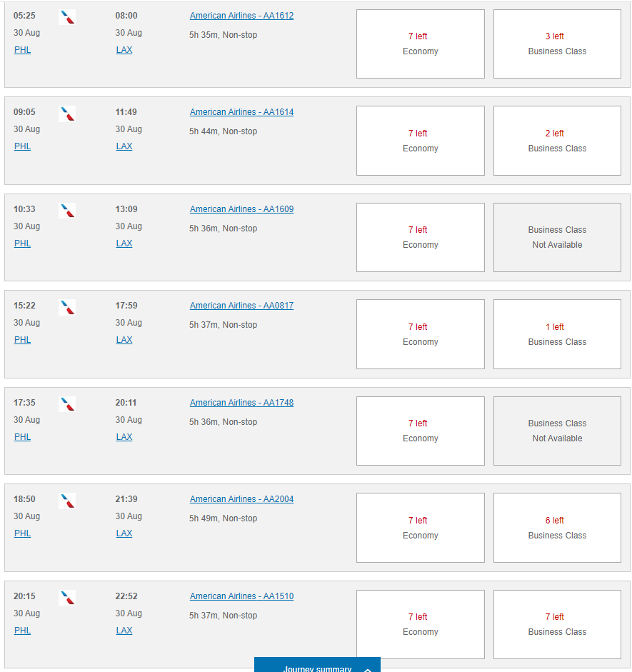Click the airline logo on the 20:15 flight
Screen dimensions: 632x672
(x=67, y=598)
